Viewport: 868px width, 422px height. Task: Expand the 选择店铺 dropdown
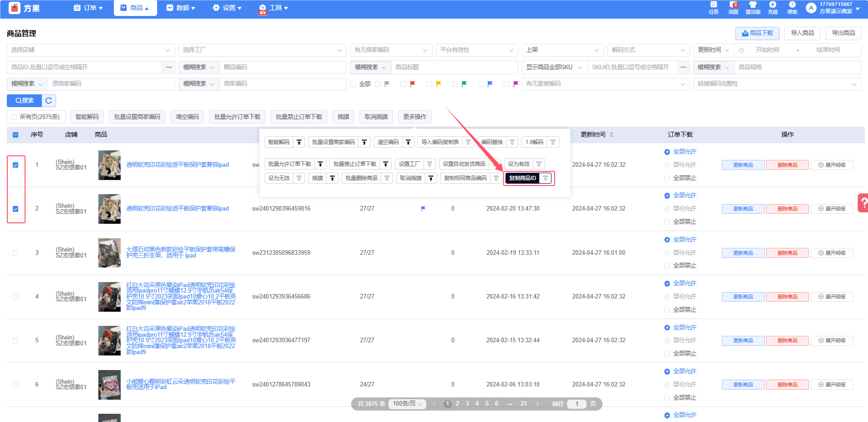91,50
